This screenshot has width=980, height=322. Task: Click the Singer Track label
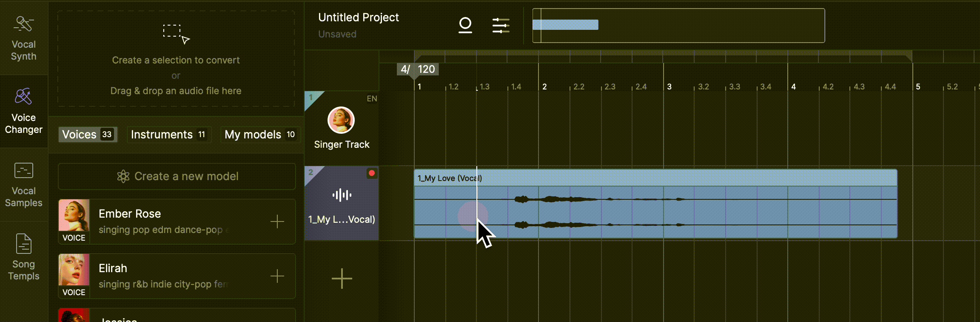[x=342, y=144]
